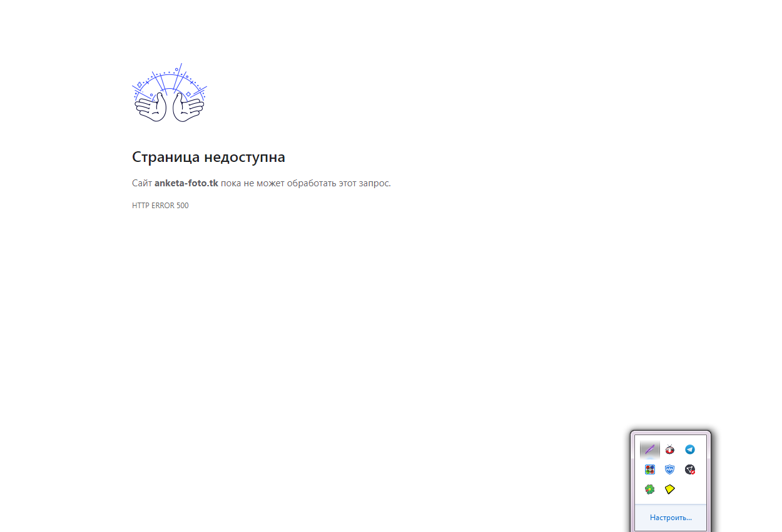The image size is (782, 532).
Task: Click the empty slot in the tray popup
Action: 690,489
